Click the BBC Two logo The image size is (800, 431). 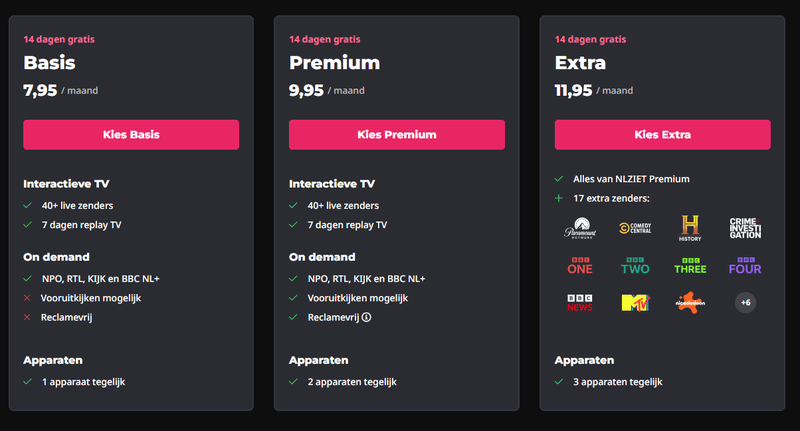[635, 266]
